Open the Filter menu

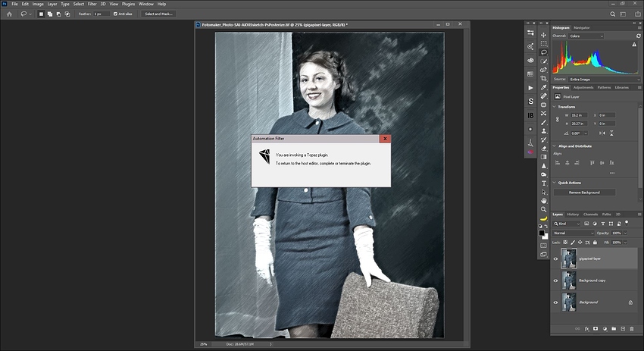[92, 4]
